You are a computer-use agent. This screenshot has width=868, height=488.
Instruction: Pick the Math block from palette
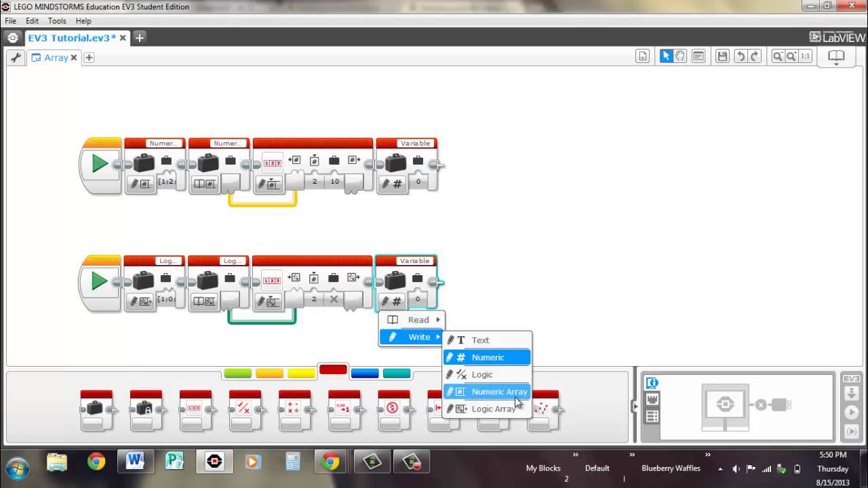(294, 410)
